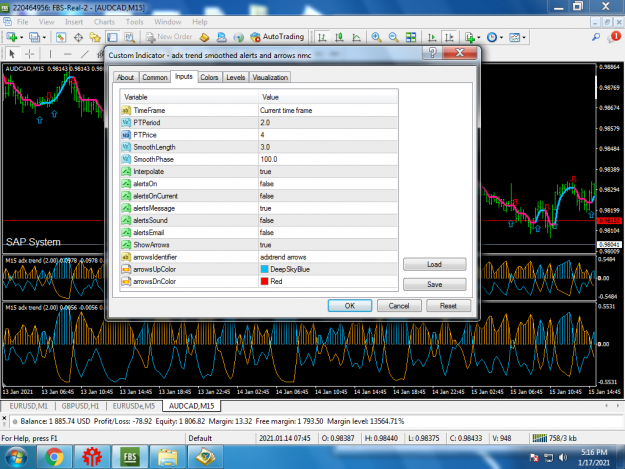Click the Indicators list toolbar icon
Viewport: 625px width, 469px height.
click(x=470, y=37)
